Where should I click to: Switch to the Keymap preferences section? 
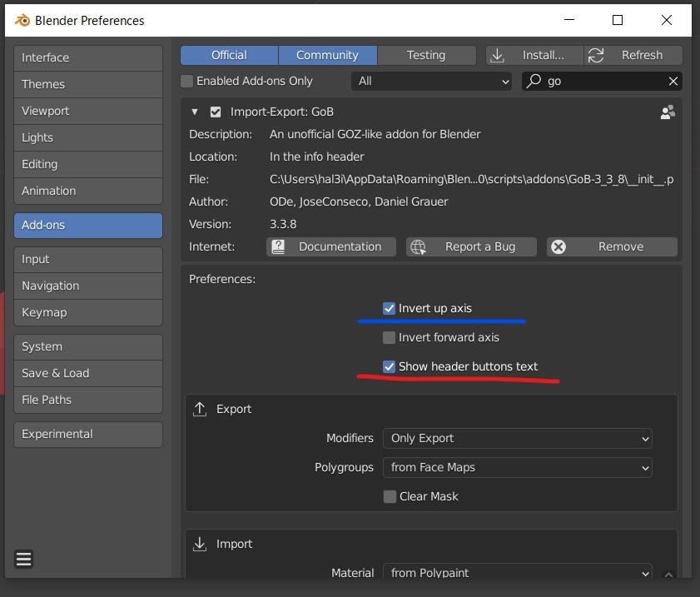[x=88, y=312]
